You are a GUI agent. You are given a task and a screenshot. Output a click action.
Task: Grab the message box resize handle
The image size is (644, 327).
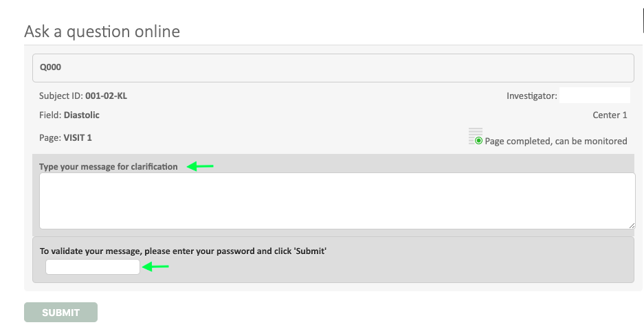coord(631,225)
